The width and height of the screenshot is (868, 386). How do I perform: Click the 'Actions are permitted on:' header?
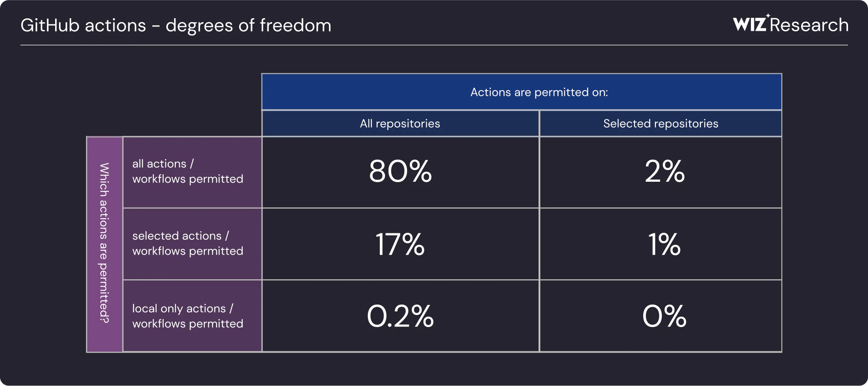539,92
